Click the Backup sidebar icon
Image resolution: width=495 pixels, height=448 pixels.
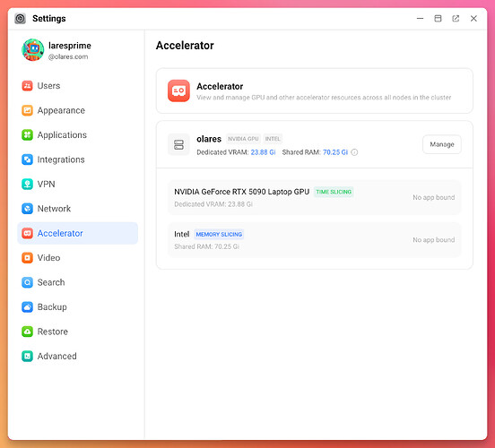click(x=27, y=307)
